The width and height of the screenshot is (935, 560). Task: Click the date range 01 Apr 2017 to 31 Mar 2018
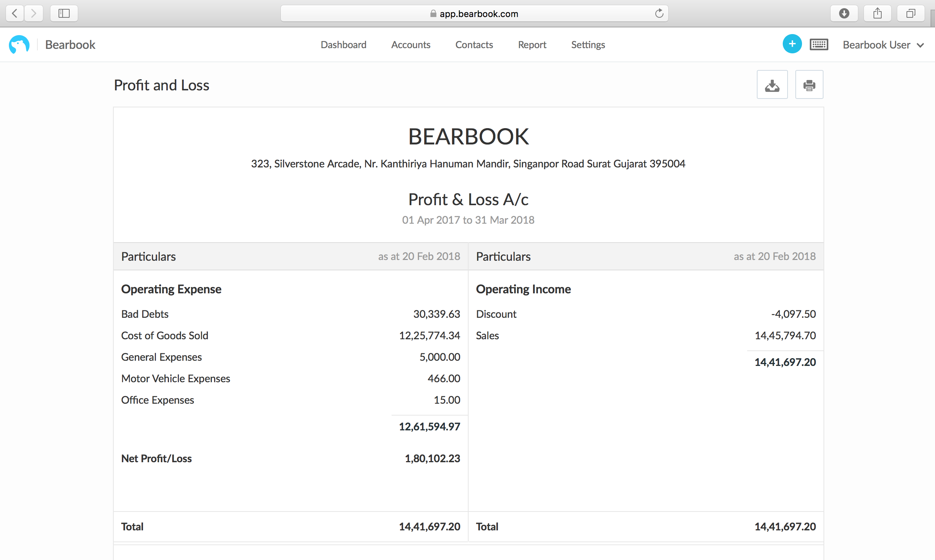[x=468, y=220]
